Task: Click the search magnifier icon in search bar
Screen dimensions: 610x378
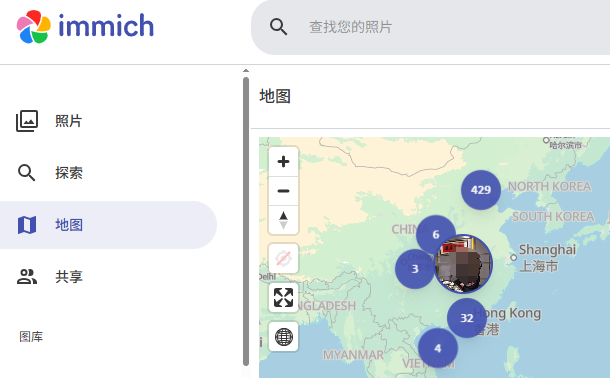Action: tap(279, 27)
